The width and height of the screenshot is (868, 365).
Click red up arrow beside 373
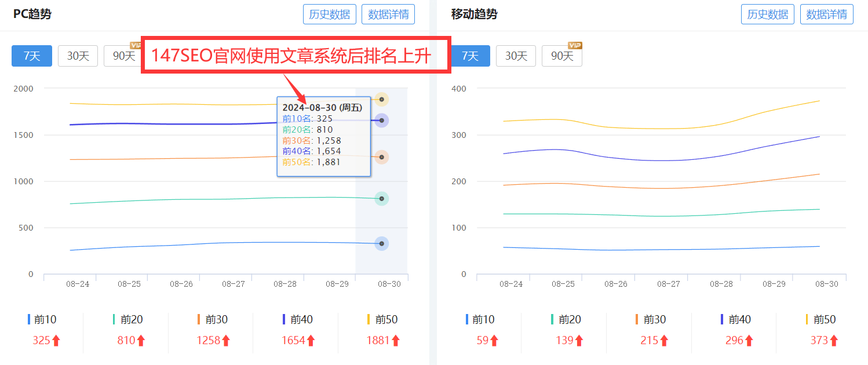click(x=834, y=341)
